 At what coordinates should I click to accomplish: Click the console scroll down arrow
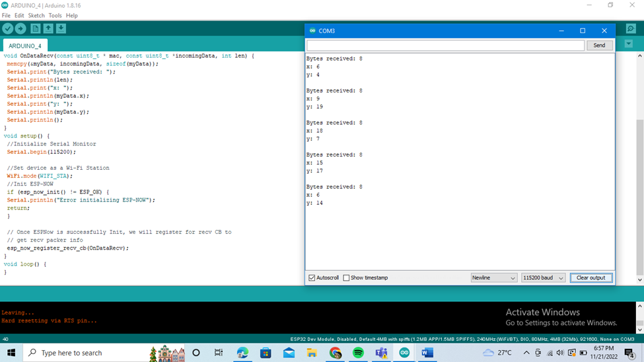pyautogui.click(x=640, y=330)
